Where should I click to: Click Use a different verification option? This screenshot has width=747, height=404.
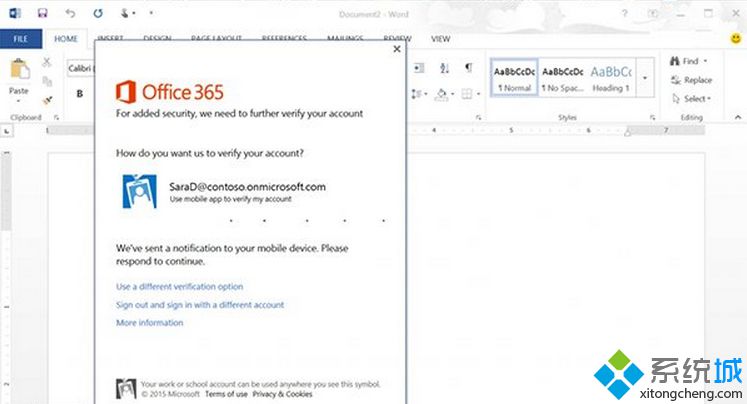180,286
